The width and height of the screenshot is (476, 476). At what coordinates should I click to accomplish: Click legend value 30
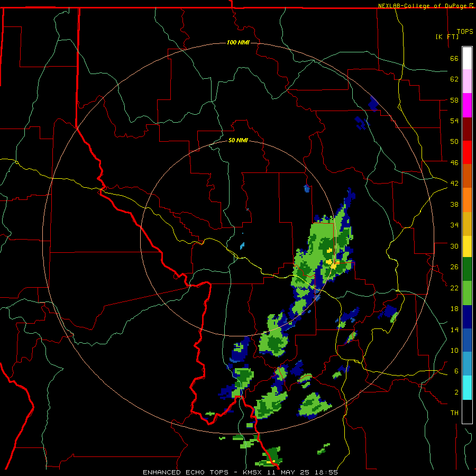[x=454, y=246]
